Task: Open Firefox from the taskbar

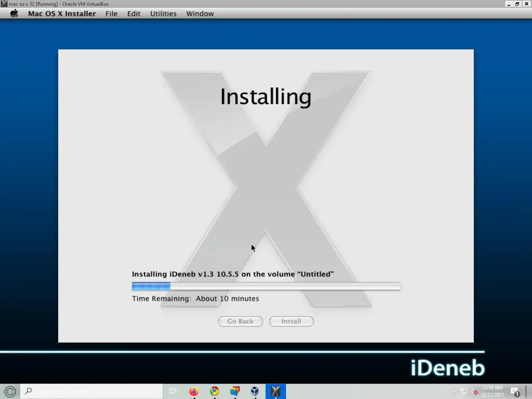Action: tap(194, 391)
